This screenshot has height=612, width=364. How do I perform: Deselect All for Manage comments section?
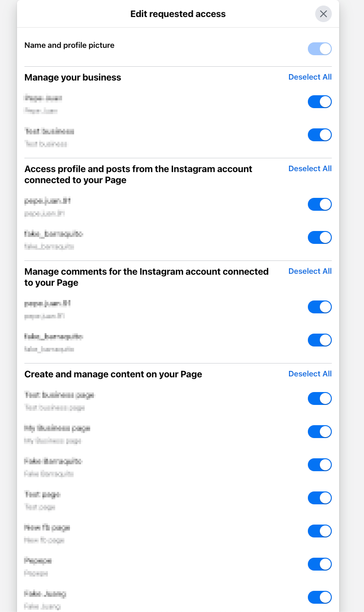pos(310,271)
